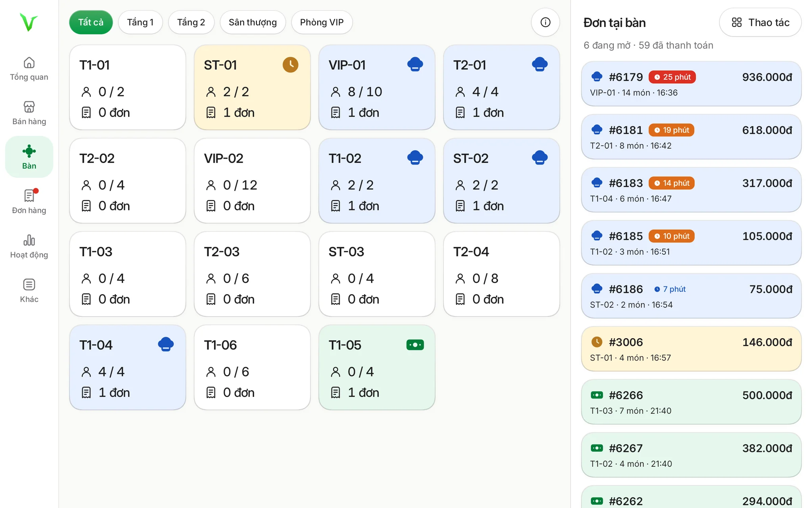Screen dimensions: 812x508
Task: Open Bán hàng in the sidebar
Action: [29, 113]
